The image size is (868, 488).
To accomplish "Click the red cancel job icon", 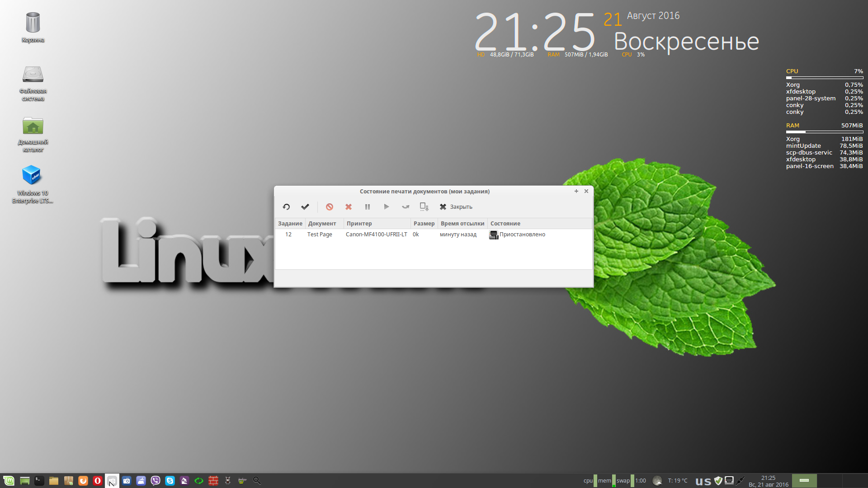I will (330, 207).
